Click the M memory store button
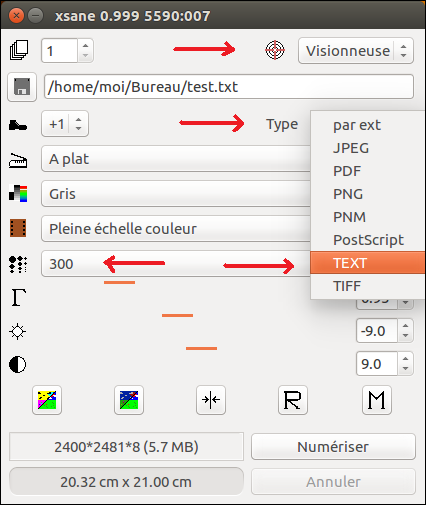 click(377, 400)
